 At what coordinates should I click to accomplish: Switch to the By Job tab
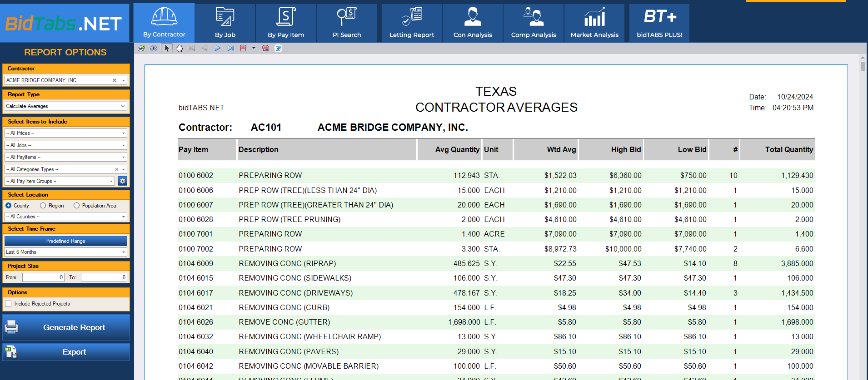[x=225, y=23]
